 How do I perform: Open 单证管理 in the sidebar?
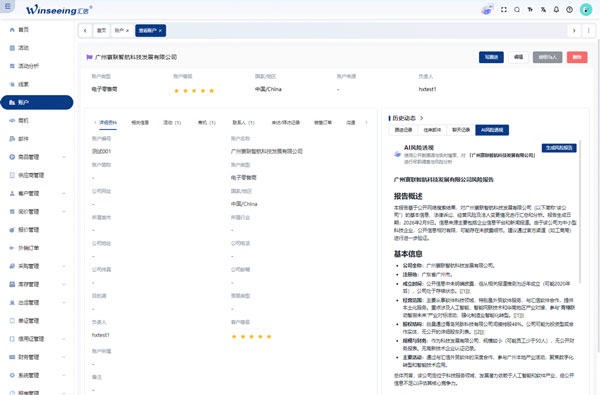[37, 320]
